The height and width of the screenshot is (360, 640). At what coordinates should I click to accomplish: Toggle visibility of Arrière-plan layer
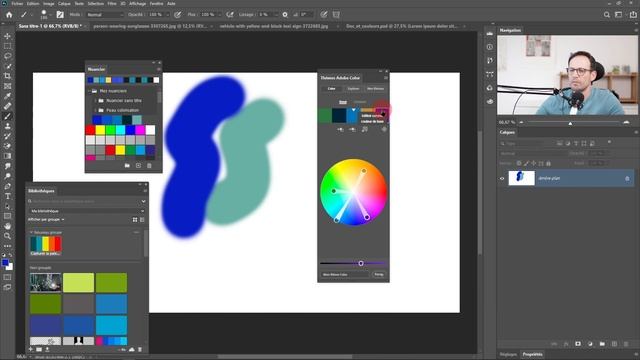pos(502,178)
